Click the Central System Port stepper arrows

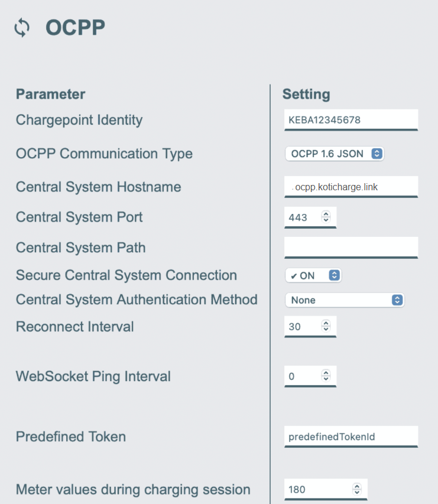pyautogui.click(x=326, y=217)
